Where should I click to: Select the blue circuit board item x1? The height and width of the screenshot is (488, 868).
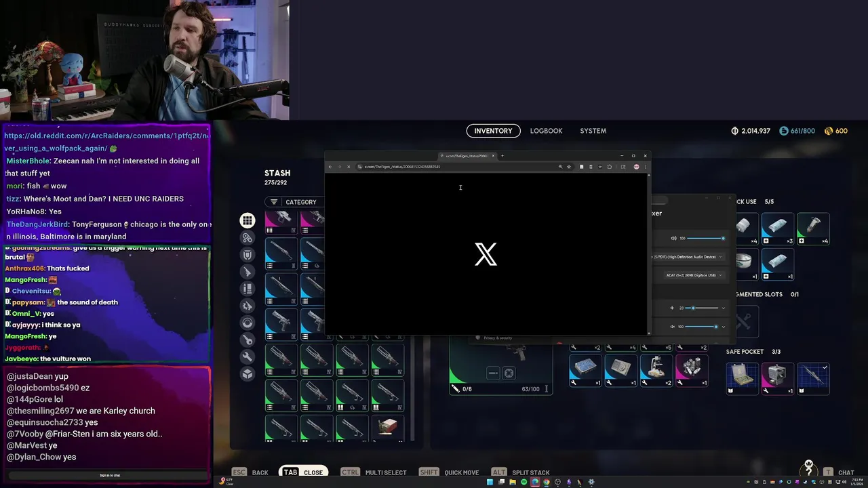tap(585, 370)
